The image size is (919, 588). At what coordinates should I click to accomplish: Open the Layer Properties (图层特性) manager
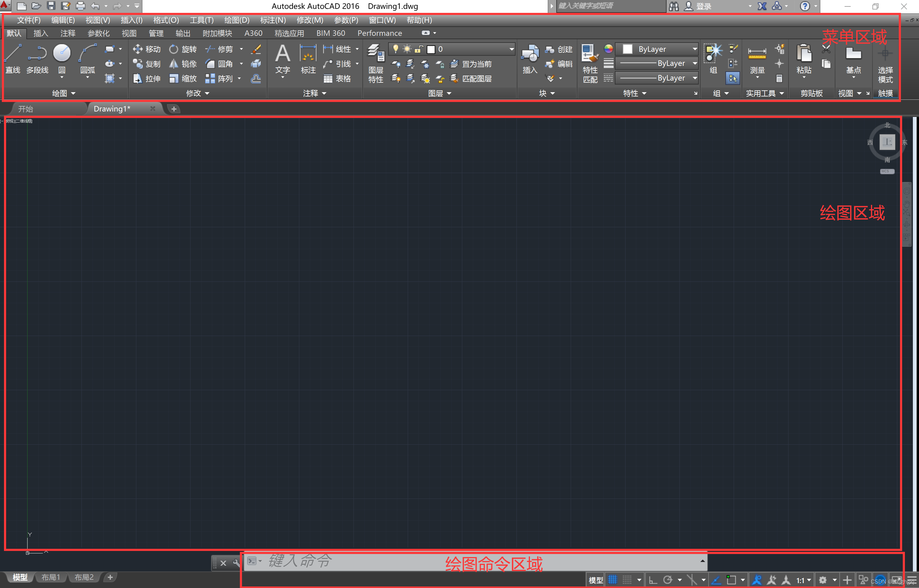375,54
